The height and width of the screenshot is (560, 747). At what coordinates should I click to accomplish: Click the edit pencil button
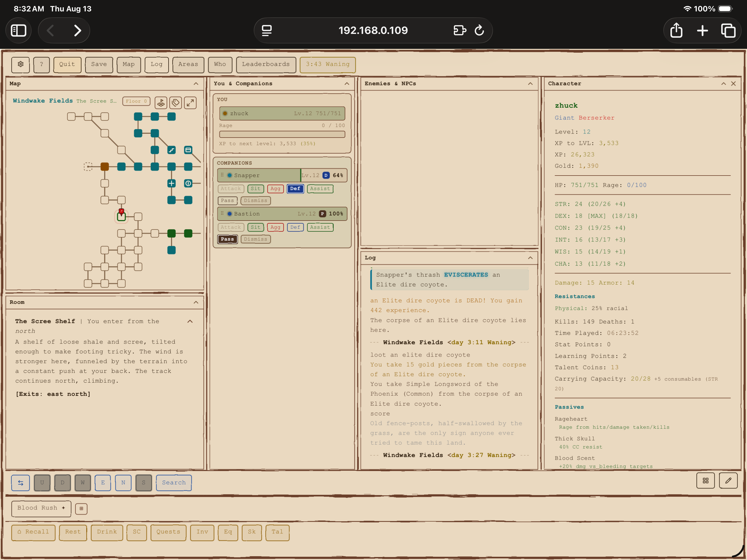point(728,480)
